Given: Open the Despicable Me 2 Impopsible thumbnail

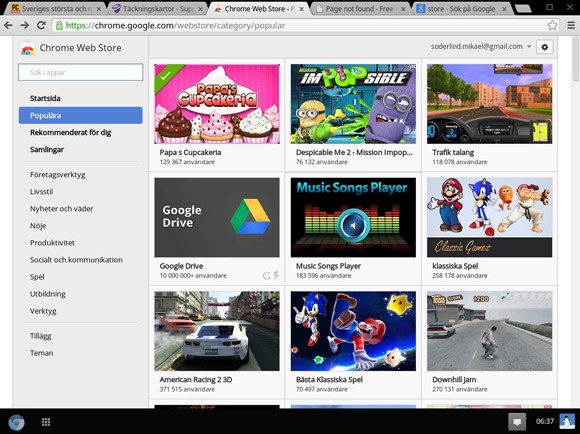Looking at the screenshot, I should (353, 104).
